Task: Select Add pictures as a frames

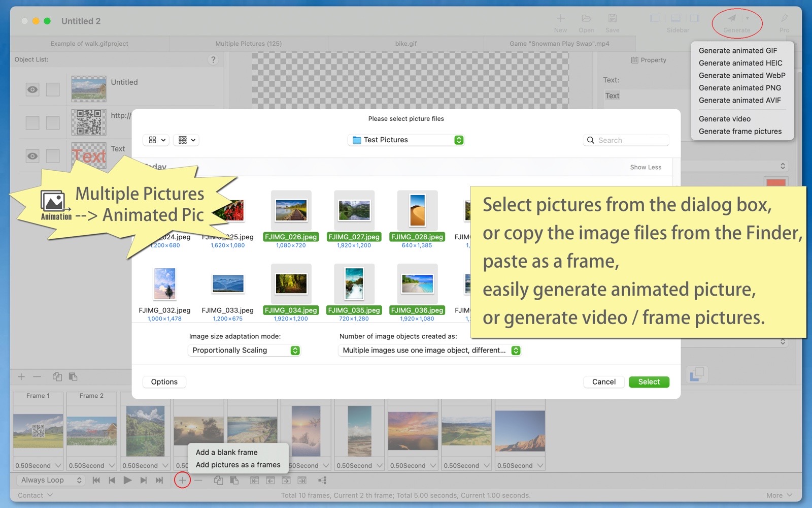Action: (238, 465)
